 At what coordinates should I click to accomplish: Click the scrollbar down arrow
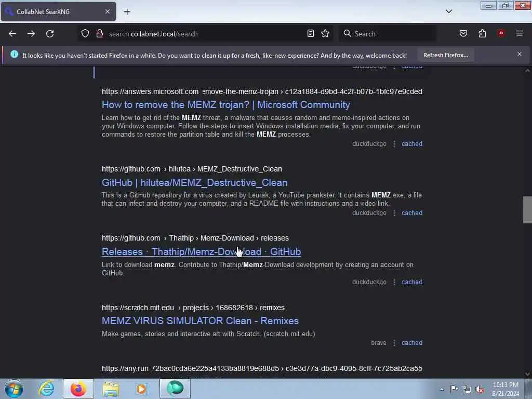coord(527,374)
